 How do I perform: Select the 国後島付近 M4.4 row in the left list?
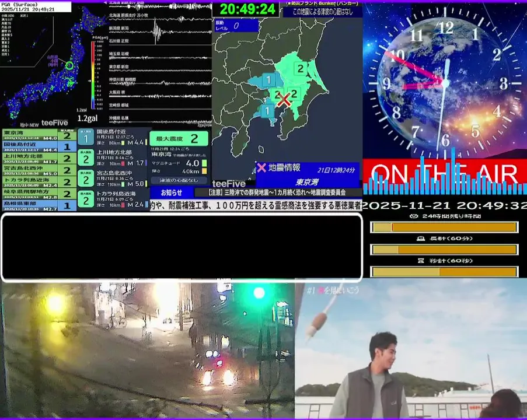click(39, 146)
